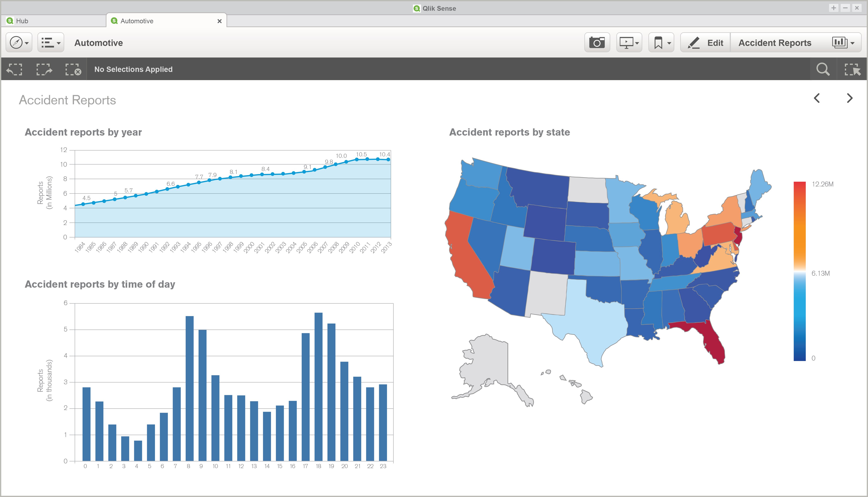Clear all selections
The width and height of the screenshot is (868, 497).
point(73,69)
